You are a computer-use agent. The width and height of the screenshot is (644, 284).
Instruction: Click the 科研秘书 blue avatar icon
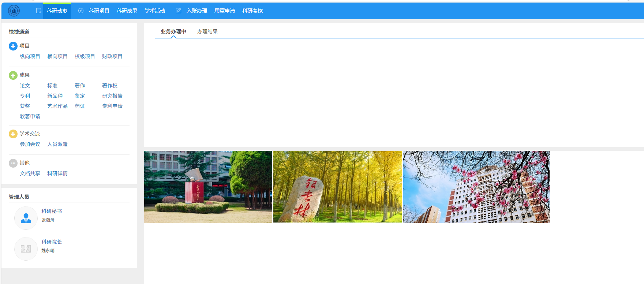click(x=26, y=218)
